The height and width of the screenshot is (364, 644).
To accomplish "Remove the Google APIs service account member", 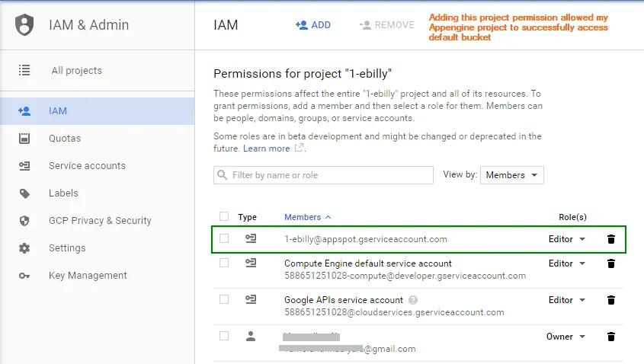I will click(610, 300).
